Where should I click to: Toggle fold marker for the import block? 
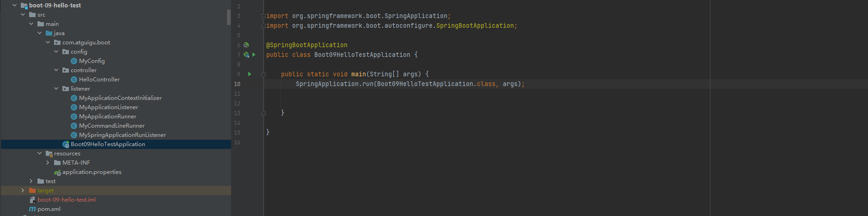coord(263,16)
